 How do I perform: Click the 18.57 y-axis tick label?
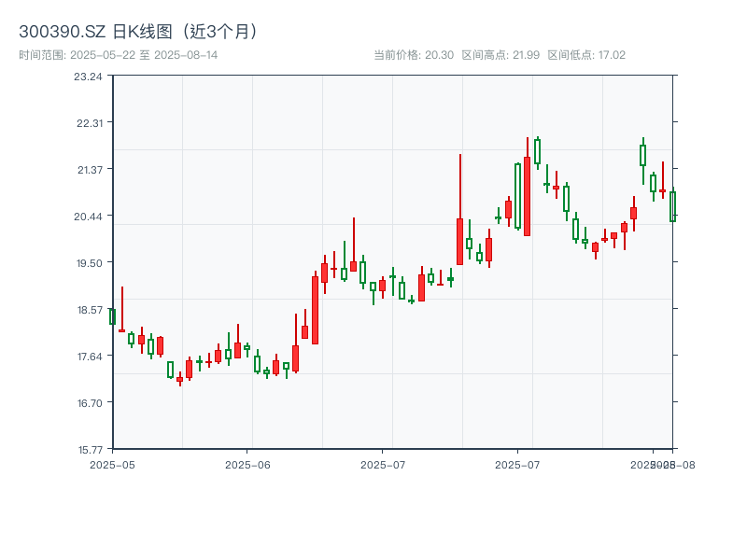coord(88,309)
